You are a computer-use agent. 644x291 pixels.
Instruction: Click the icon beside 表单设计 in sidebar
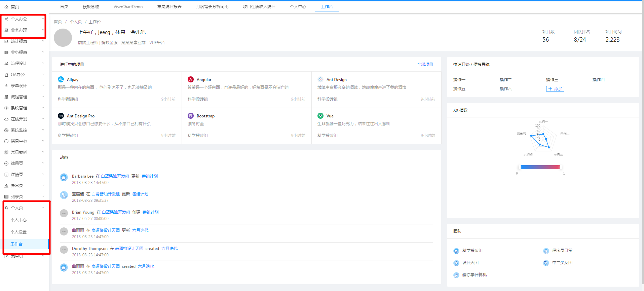tap(6, 86)
